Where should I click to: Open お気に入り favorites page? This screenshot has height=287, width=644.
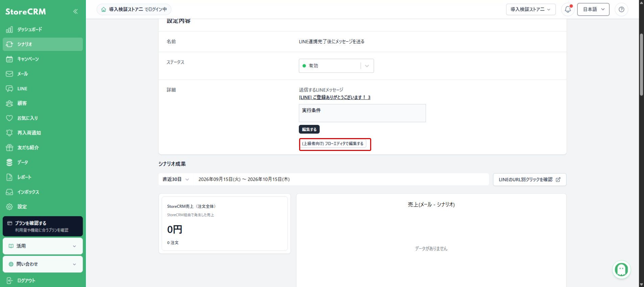pyautogui.click(x=43, y=118)
